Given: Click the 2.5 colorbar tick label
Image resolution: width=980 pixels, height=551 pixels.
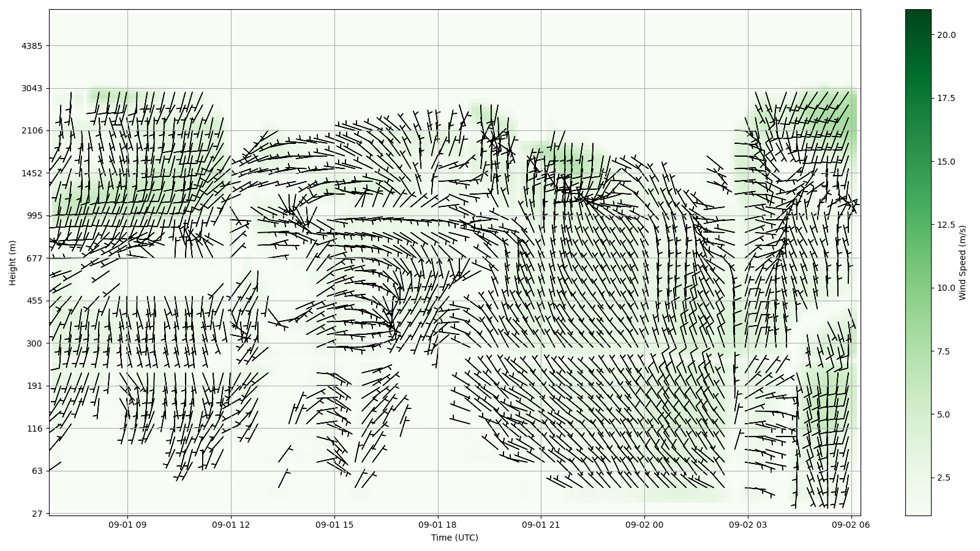Looking at the screenshot, I should point(943,478).
